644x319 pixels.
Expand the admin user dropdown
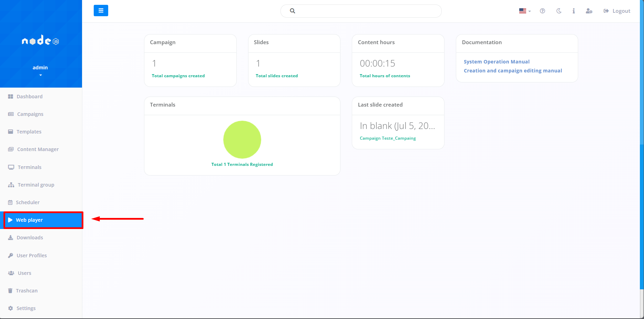[x=40, y=75]
